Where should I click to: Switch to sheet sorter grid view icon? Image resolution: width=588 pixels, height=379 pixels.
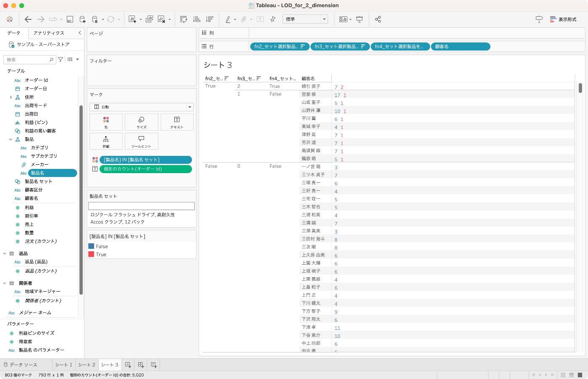click(563, 375)
